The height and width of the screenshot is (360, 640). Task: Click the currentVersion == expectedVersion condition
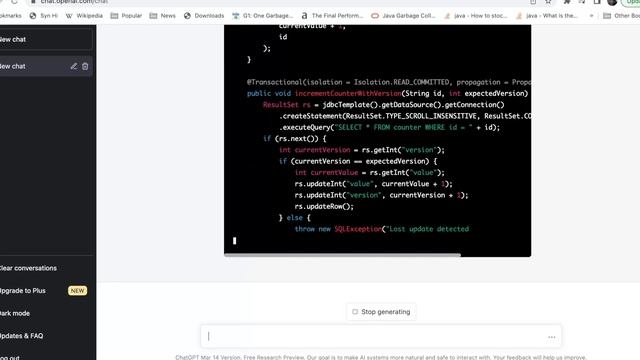point(360,161)
